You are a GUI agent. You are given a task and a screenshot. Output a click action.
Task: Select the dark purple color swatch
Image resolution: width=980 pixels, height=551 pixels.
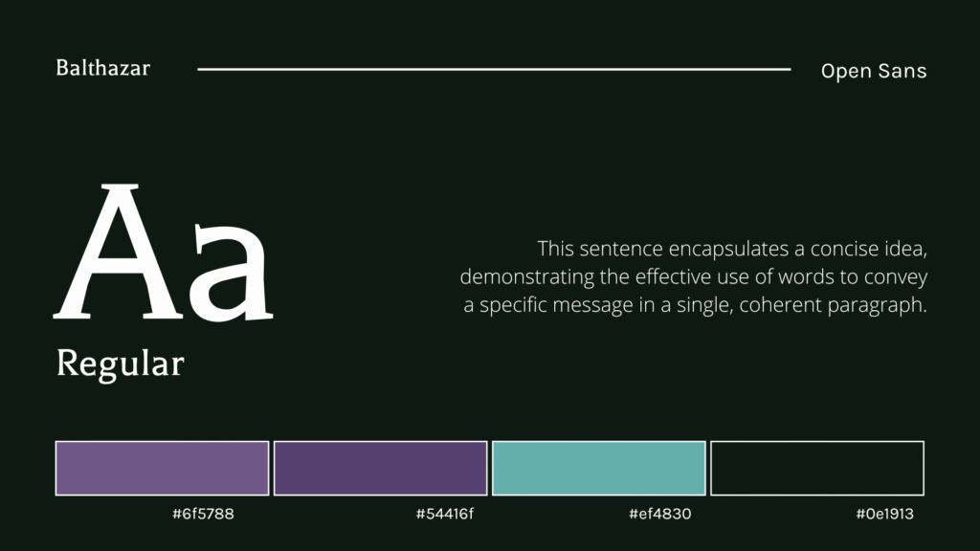380,468
